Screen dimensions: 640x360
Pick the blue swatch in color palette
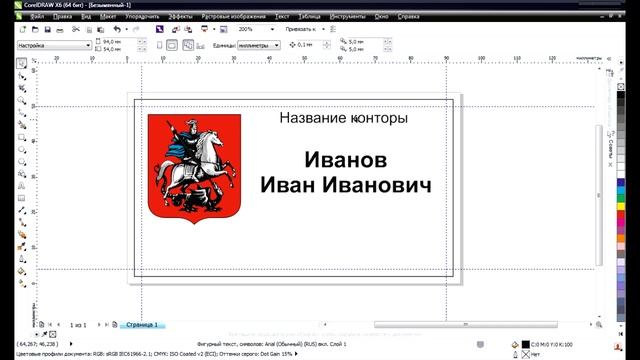click(620, 182)
